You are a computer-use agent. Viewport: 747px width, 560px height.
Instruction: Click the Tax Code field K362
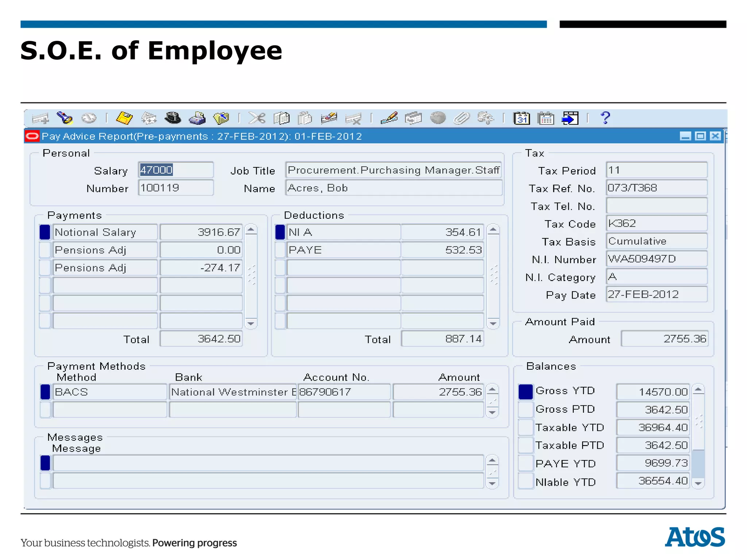pyautogui.click(x=657, y=223)
